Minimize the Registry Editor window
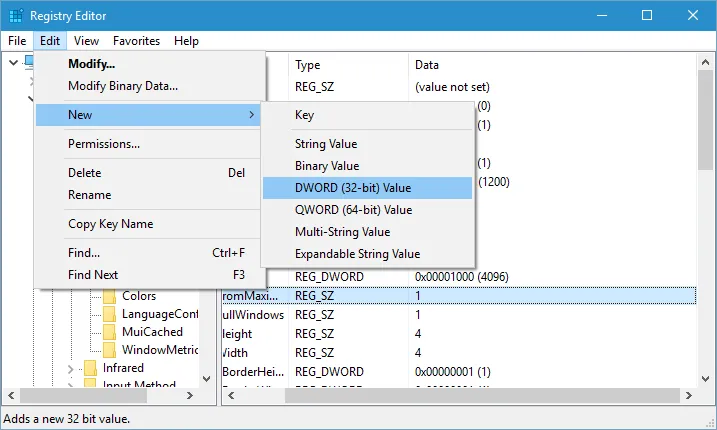 pyautogui.click(x=602, y=16)
